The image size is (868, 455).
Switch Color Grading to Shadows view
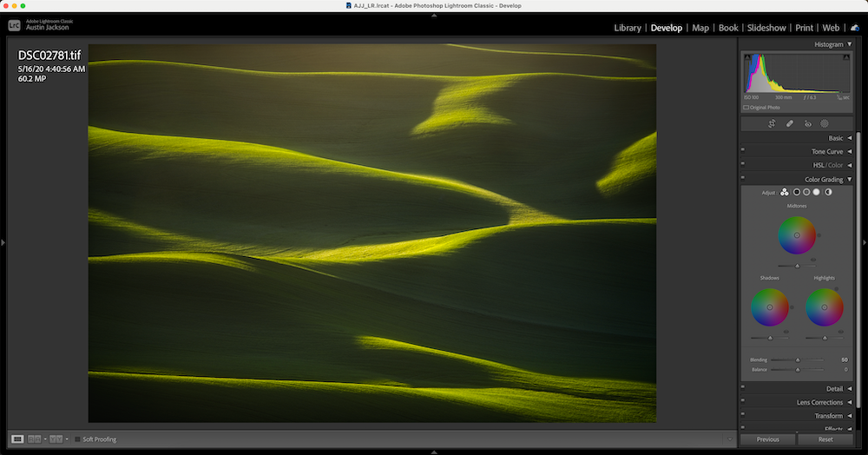coord(797,192)
